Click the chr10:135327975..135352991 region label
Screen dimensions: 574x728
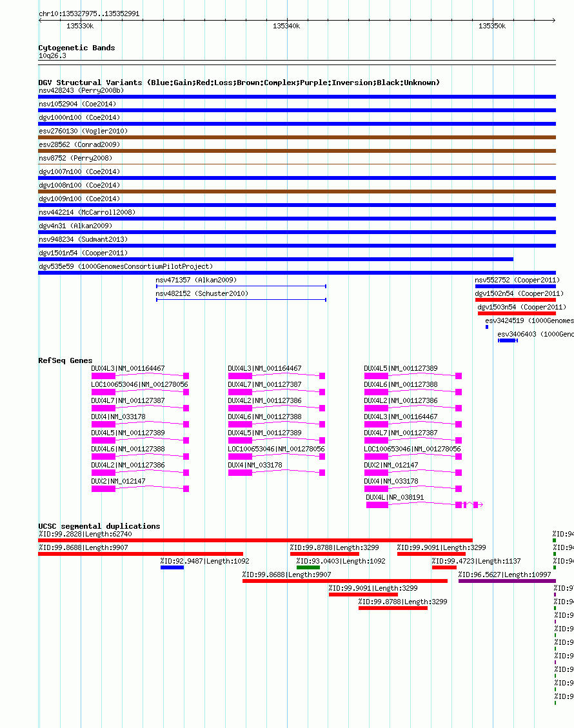89,14
